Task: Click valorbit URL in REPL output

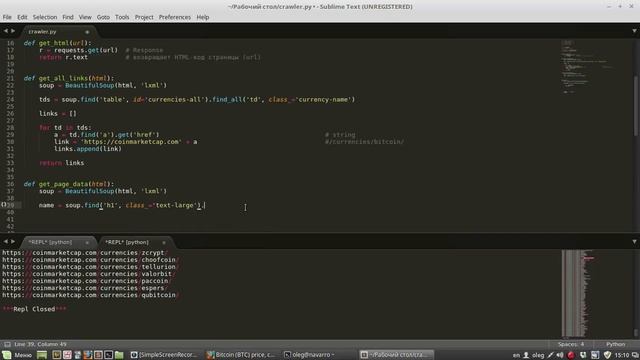Action: tap(89, 274)
